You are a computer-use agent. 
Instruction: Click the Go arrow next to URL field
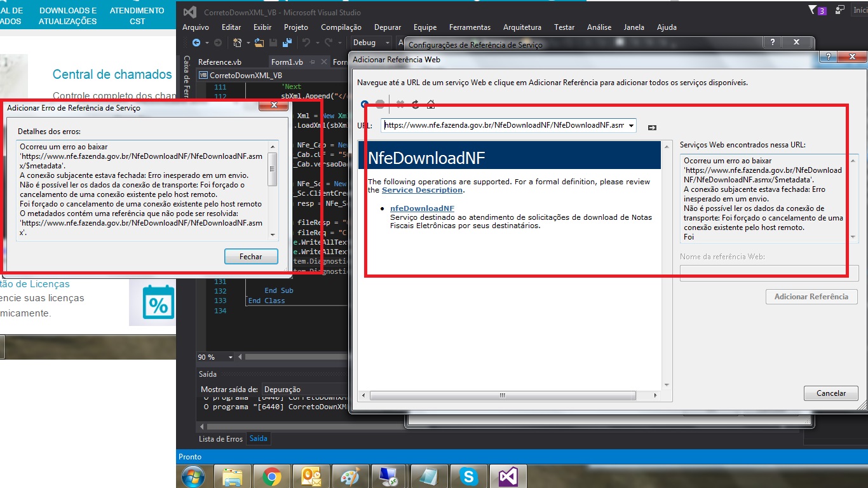(652, 128)
